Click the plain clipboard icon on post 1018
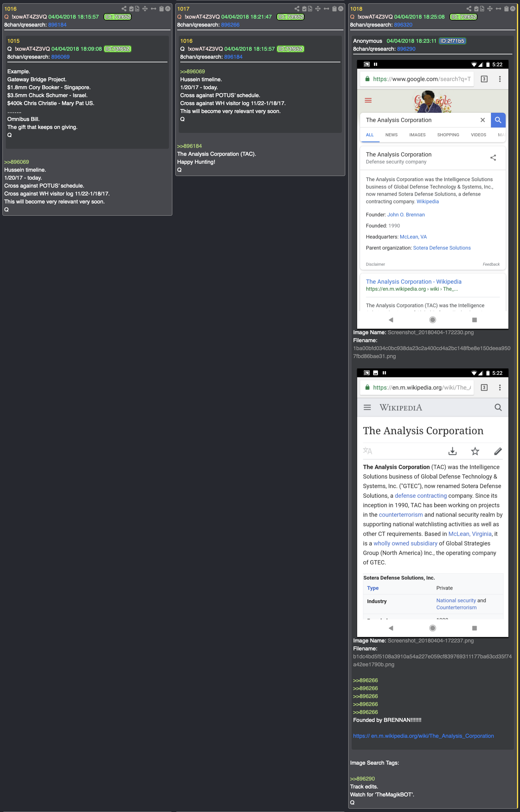520x812 pixels. tap(506, 9)
